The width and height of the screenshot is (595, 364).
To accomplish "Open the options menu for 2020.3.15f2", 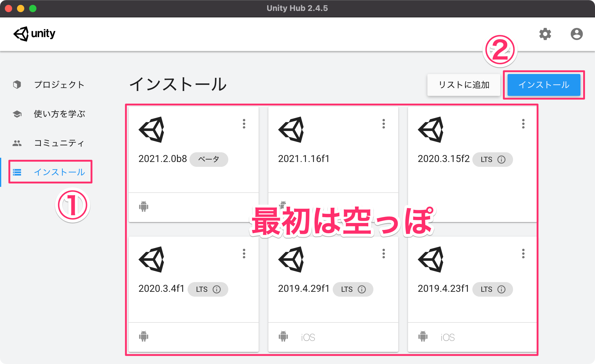I will pyautogui.click(x=523, y=124).
